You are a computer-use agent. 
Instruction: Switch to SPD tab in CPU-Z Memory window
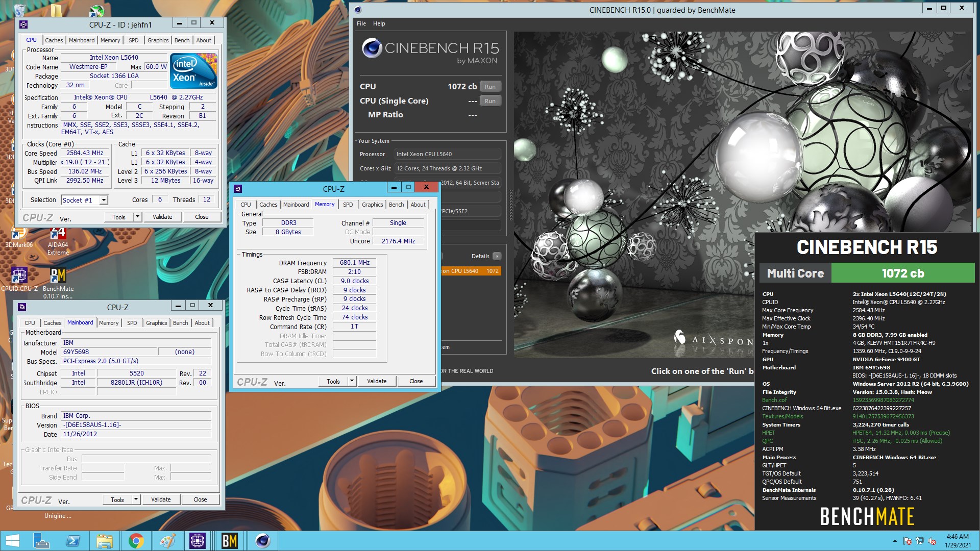coord(348,205)
